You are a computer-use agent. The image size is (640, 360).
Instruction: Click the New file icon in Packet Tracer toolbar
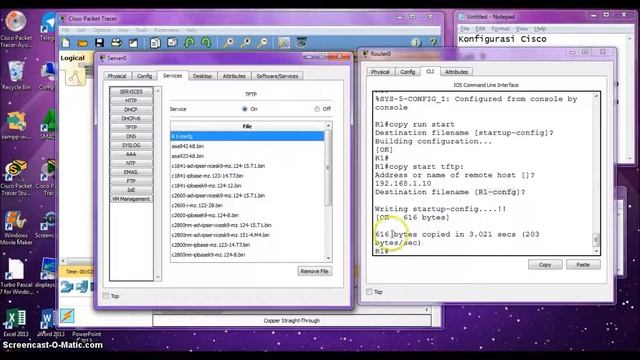[66, 42]
